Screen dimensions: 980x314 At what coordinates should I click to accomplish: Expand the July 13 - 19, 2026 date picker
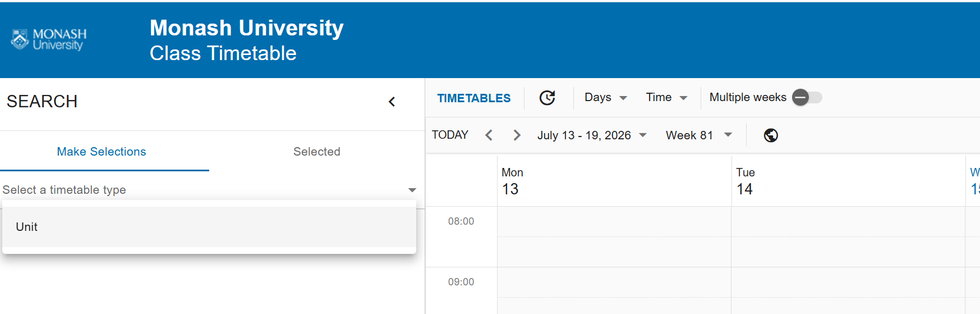(x=592, y=135)
